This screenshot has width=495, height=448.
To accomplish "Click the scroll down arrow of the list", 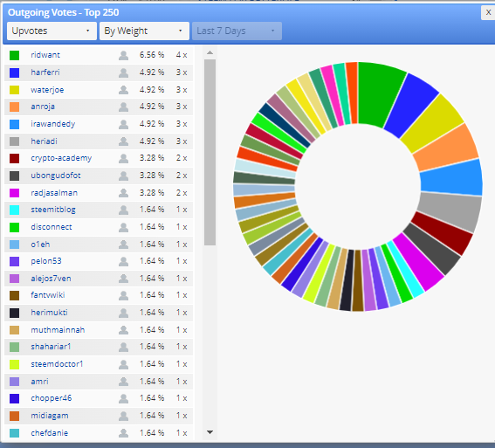I will [x=210, y=432].
